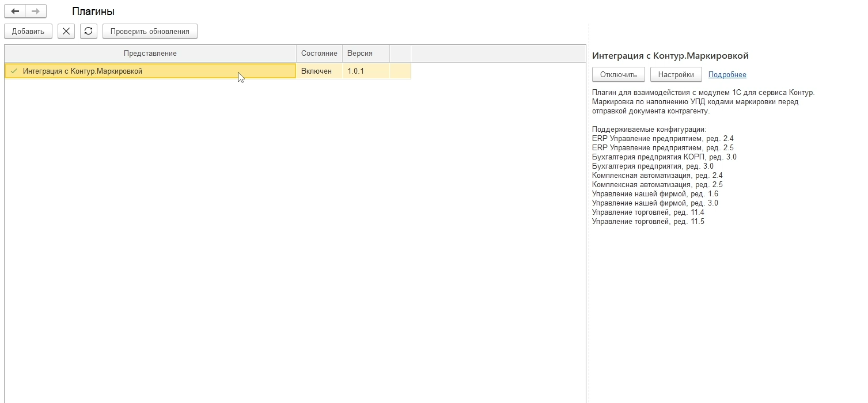Click the Добавить button
The height and width of the screenshot is (403, 868).
coord(28,31)
